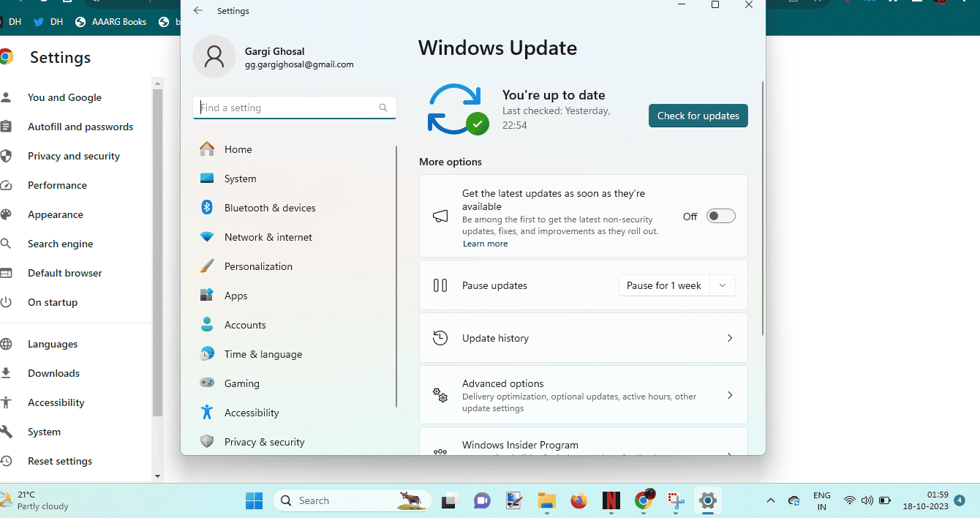Open Netflix from the taskbar
The width and height of the screenshot is (980, 518).
click(611, 500)
